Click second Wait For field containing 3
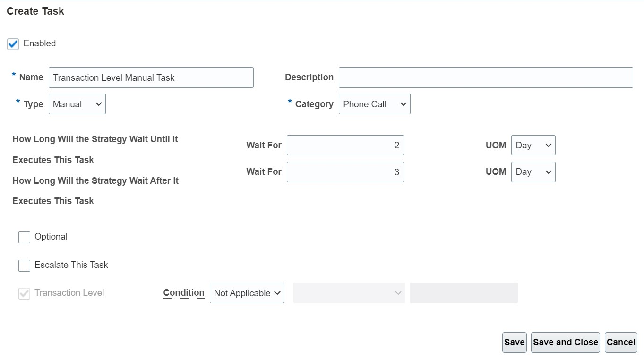 345,172
